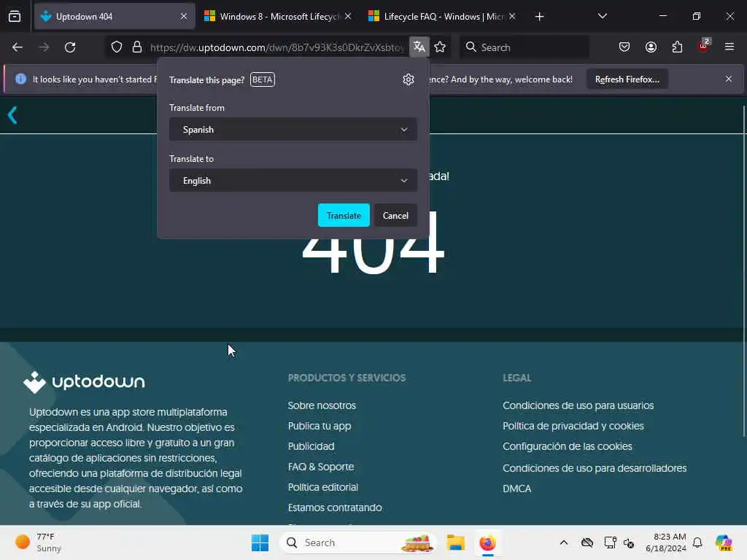Expand Translate from Spanish dropdown

[293, 130]
